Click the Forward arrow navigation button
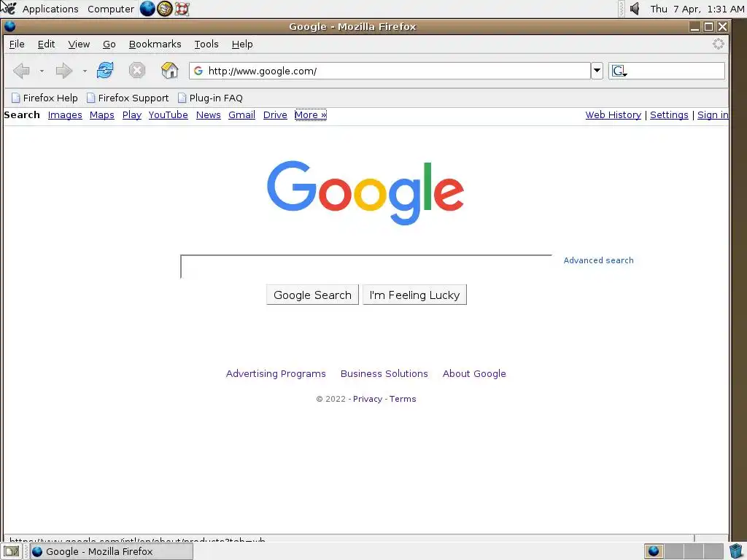Screen dimensions: 747x560 point(64,71)
